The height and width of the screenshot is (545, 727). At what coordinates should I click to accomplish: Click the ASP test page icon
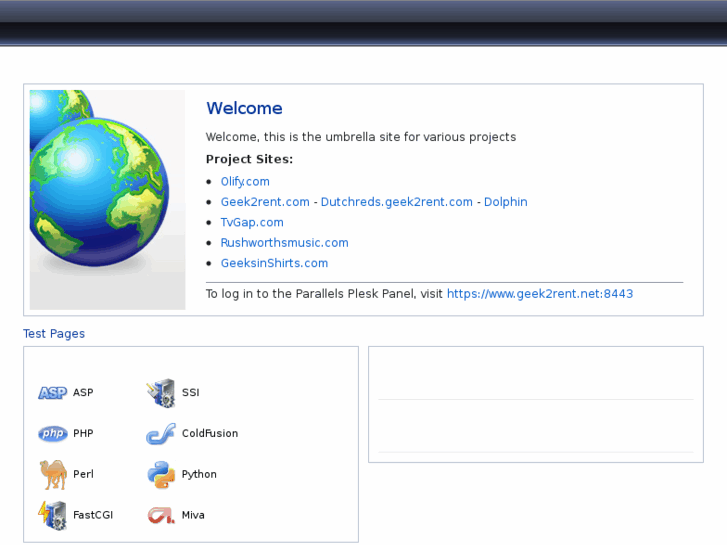pos(52,393)
